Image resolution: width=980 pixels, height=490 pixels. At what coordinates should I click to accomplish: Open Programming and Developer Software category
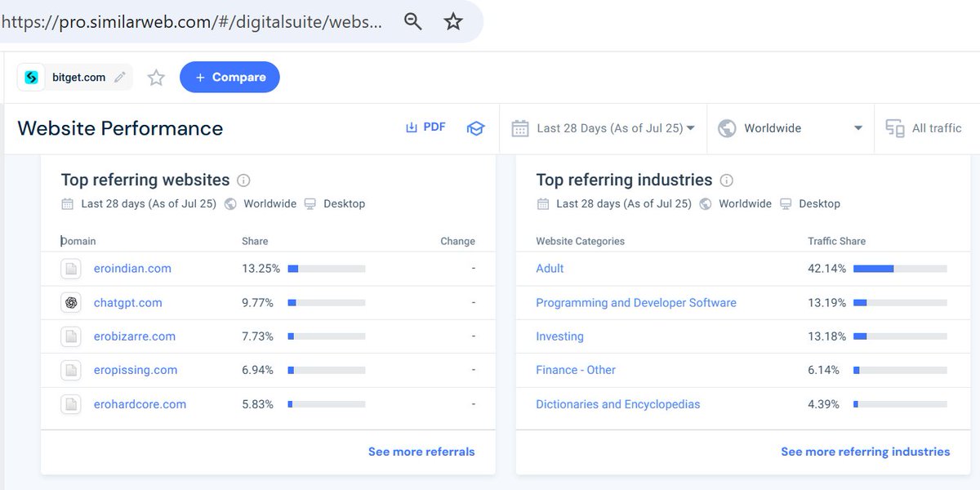click(636, 303)
